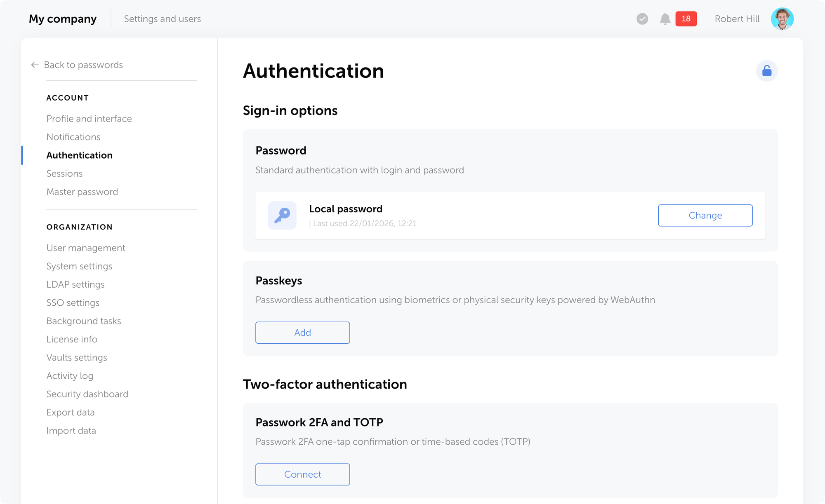Click the gray checkmark status icon
825x504 pixels.
(642, 19)
